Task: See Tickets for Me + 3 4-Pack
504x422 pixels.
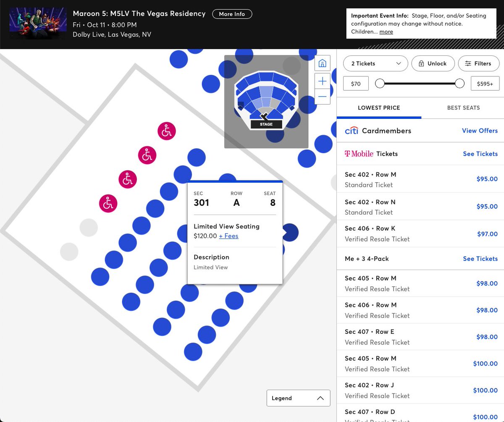Action: pyautogui.click(x=480, y=259)
